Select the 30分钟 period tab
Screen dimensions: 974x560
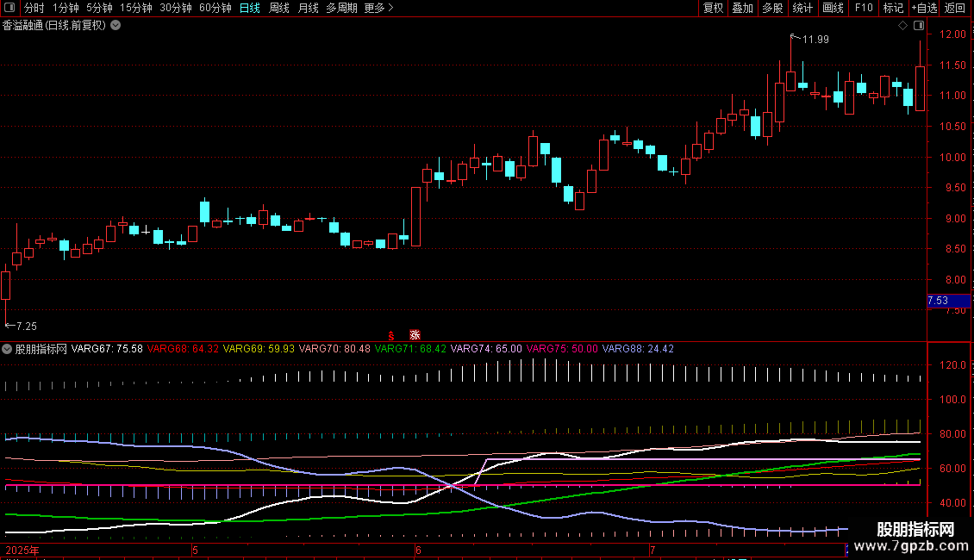(x=175, y=8)
